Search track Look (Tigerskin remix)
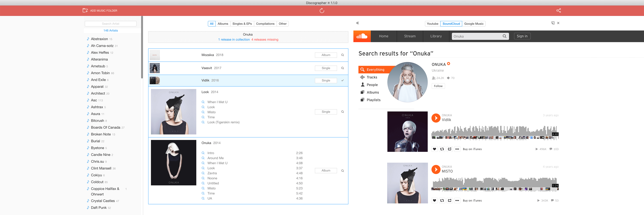Viewport: 644px width, 215px height. point(203,122)
